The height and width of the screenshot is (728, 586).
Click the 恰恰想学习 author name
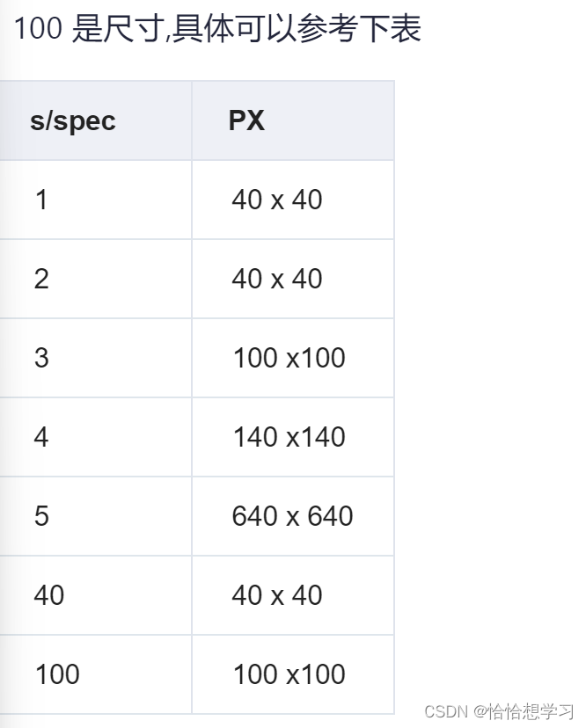tap(531, 710)
